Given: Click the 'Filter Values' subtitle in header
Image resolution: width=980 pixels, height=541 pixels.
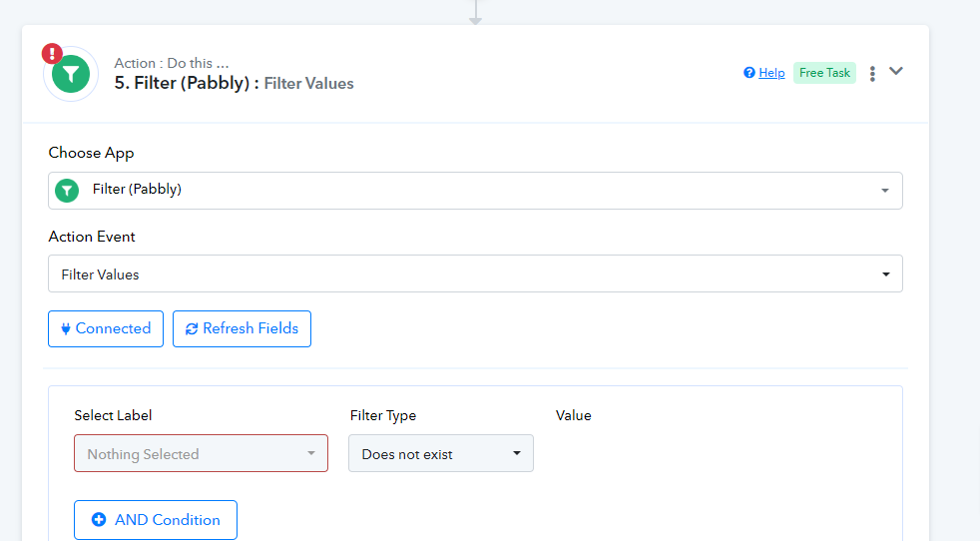Looking at the screenshot, I should [308, 84].
